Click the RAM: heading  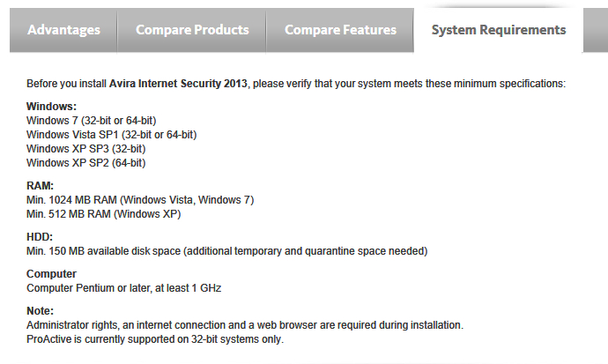point(40,186)
